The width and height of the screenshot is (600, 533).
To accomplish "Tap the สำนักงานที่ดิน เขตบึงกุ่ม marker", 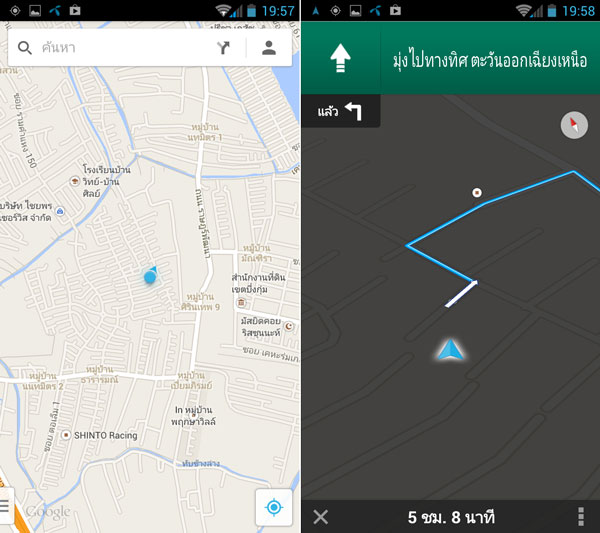I will [x=241, y=303].
